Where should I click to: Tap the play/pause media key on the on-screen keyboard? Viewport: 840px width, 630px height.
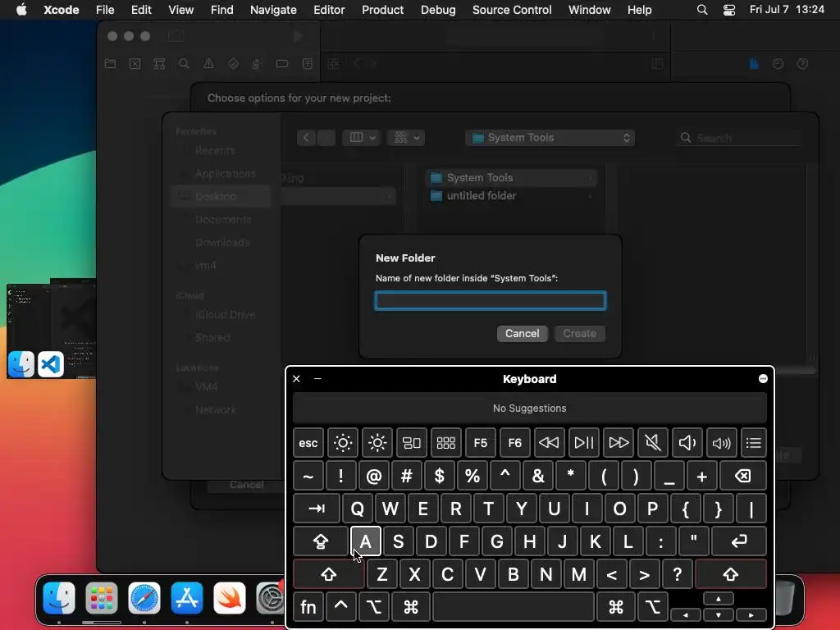click(x=584, y=443)
